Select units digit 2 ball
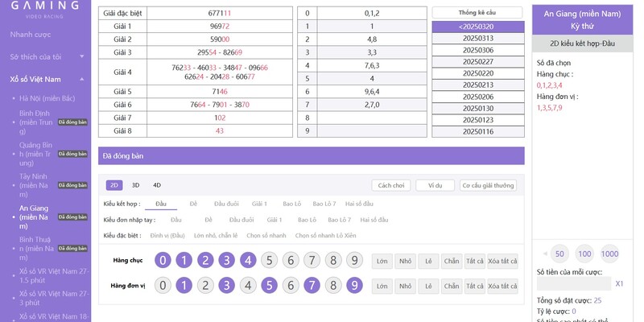Image resolution: width=644 pixels, height=322 pixels. pyautogui.click(x=205, y=285)
